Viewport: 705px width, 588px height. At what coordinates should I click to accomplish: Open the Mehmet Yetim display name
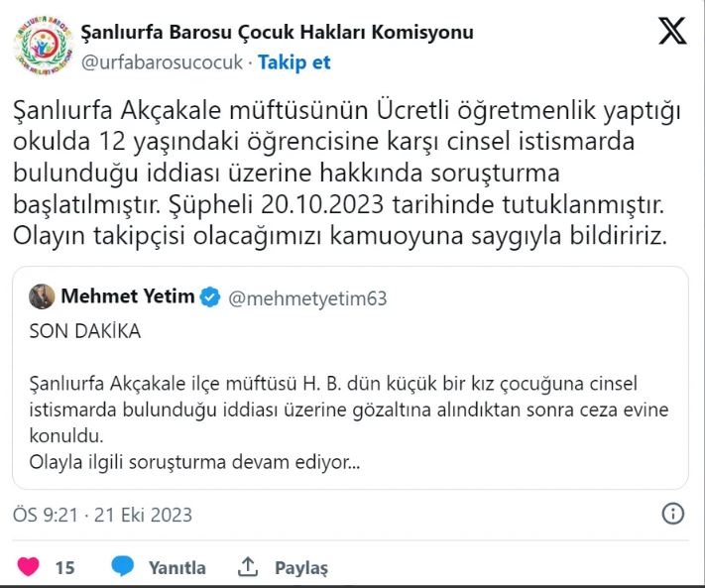click(128, 296)
